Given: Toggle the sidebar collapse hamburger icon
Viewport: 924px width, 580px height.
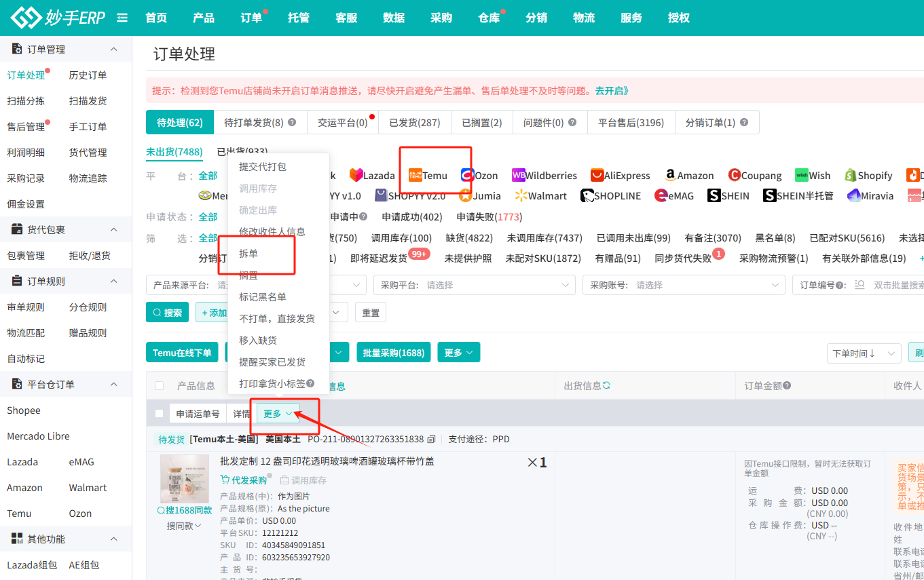Looking at the screenshot, I should coord(122,18).
